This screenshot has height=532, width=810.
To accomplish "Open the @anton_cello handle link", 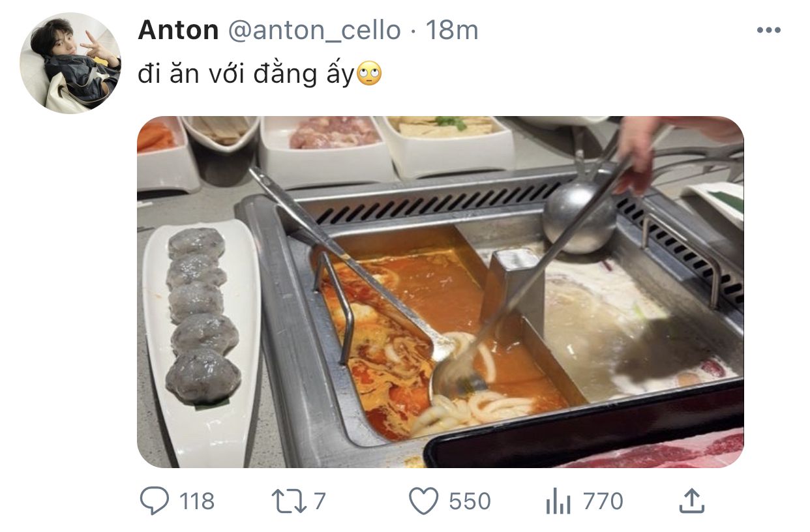I will (314, 30).
